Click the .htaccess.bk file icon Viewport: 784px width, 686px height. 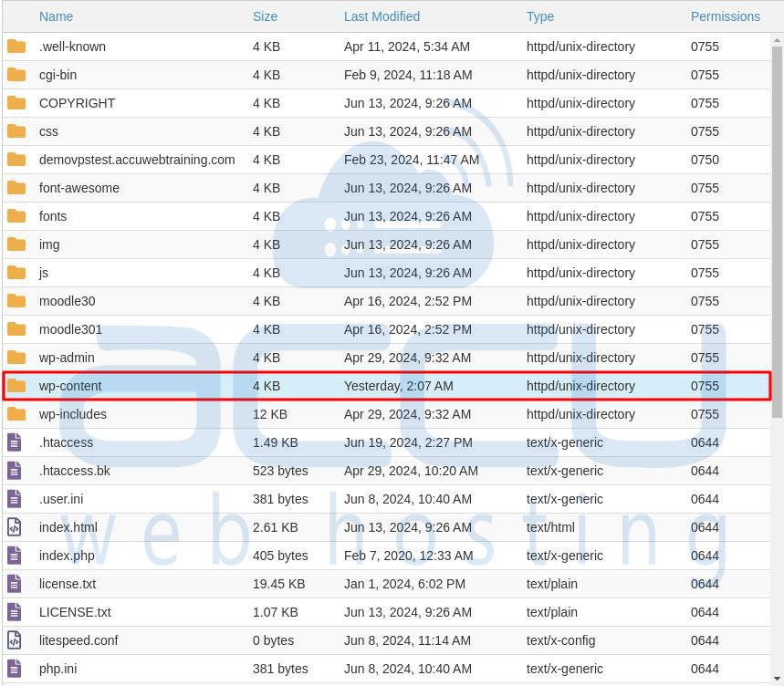point(15,471)
